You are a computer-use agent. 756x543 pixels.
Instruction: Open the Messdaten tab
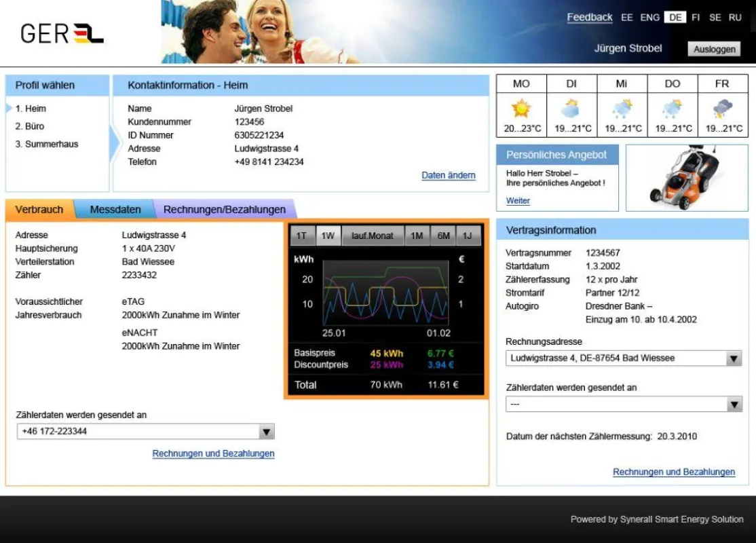tap(115, 210)
